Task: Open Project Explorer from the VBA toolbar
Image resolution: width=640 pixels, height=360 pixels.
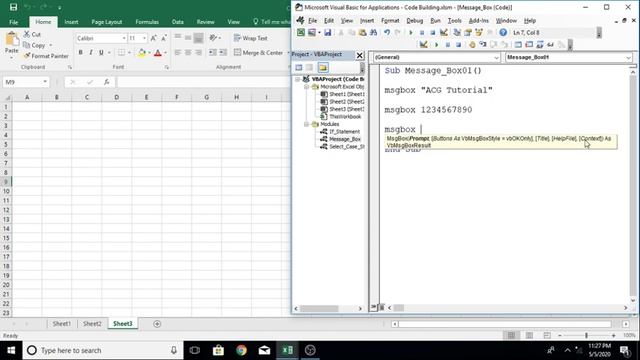Action: (x=457, y=32)
